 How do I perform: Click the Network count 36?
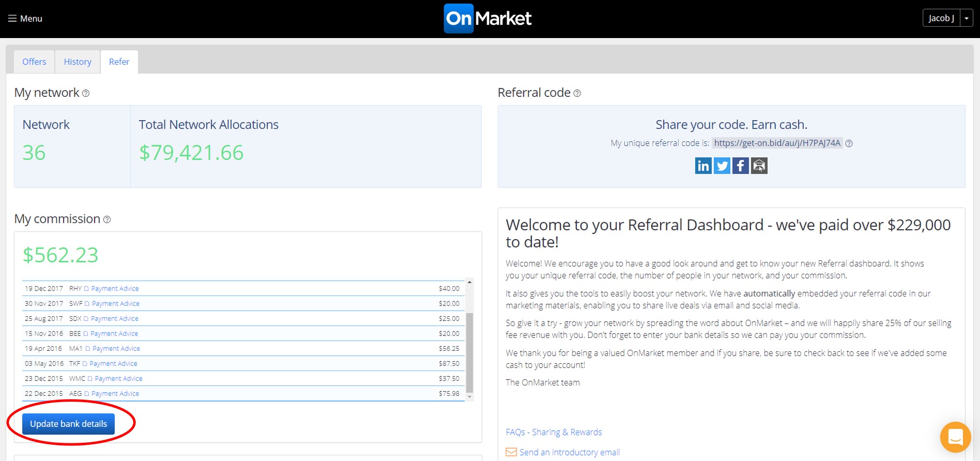[34, 153]
